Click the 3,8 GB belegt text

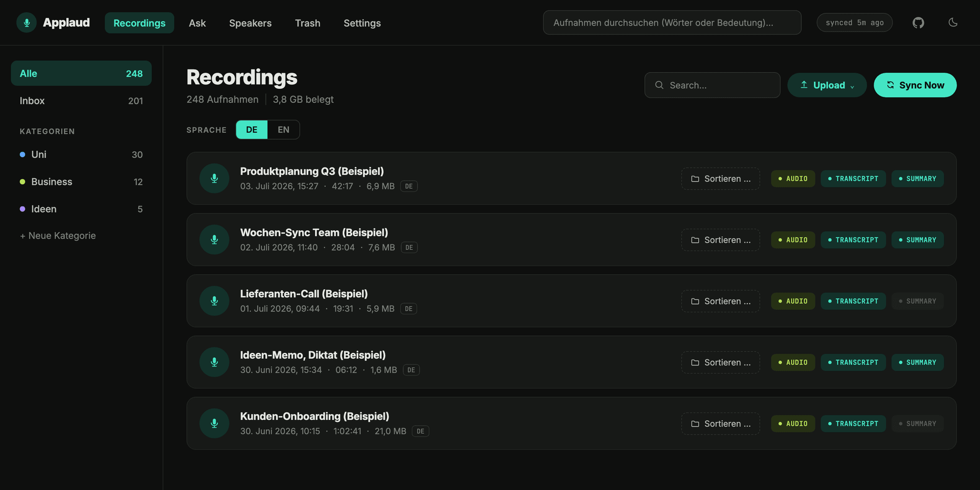[303, 100]
